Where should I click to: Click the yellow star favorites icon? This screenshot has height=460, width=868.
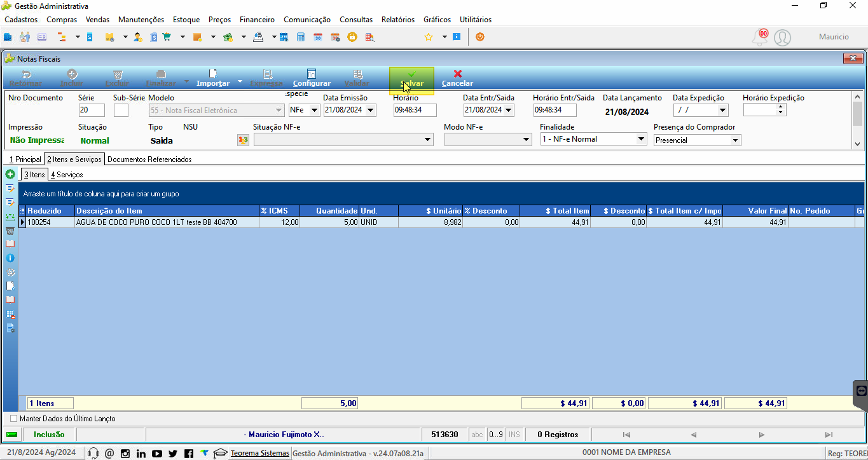[x=429, y=37]
